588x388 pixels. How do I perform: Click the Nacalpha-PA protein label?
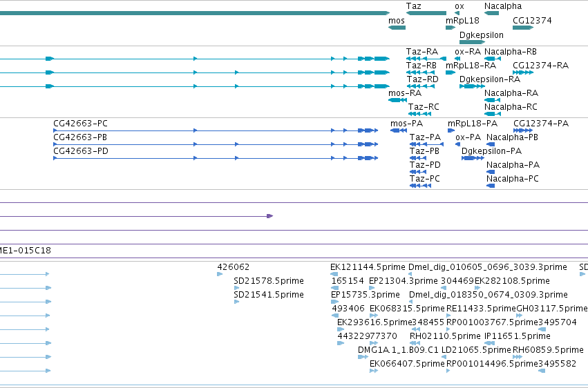coord(513,165)
